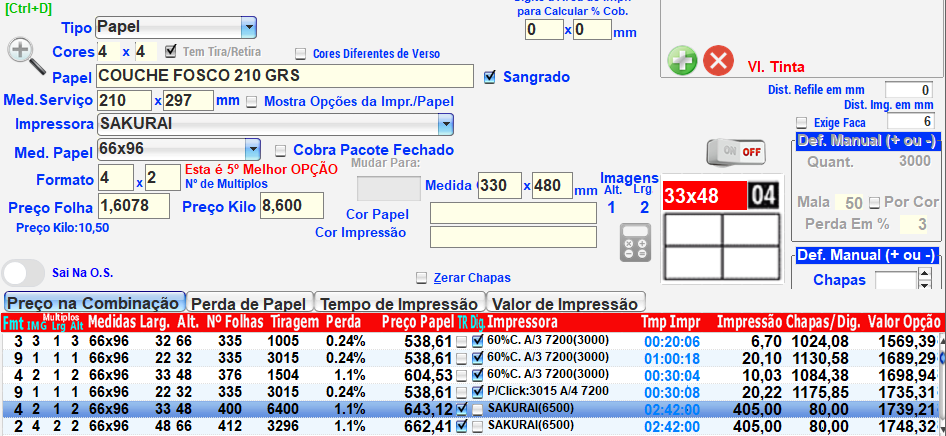This screenshot has height=436, width=946.
Task: Check Mostra Opções da Impr./Papel
Action: 252,102
